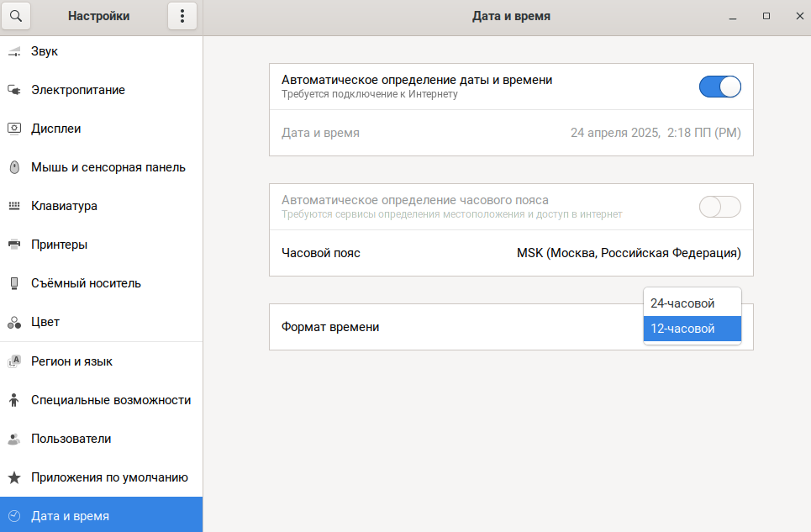Image resolution: width=811 pixels, height=532 pixels.
Task: Open Приложения по умолчанию panel
Action: point(109,477)
